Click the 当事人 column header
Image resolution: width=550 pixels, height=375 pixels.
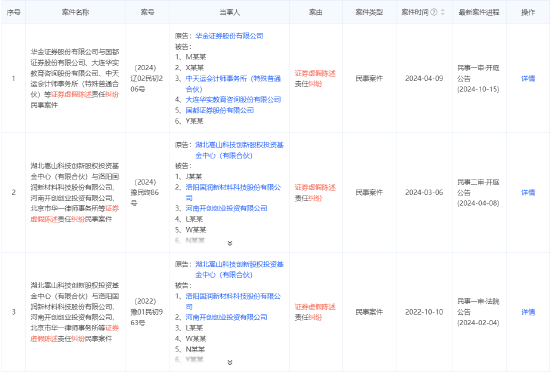229,12
